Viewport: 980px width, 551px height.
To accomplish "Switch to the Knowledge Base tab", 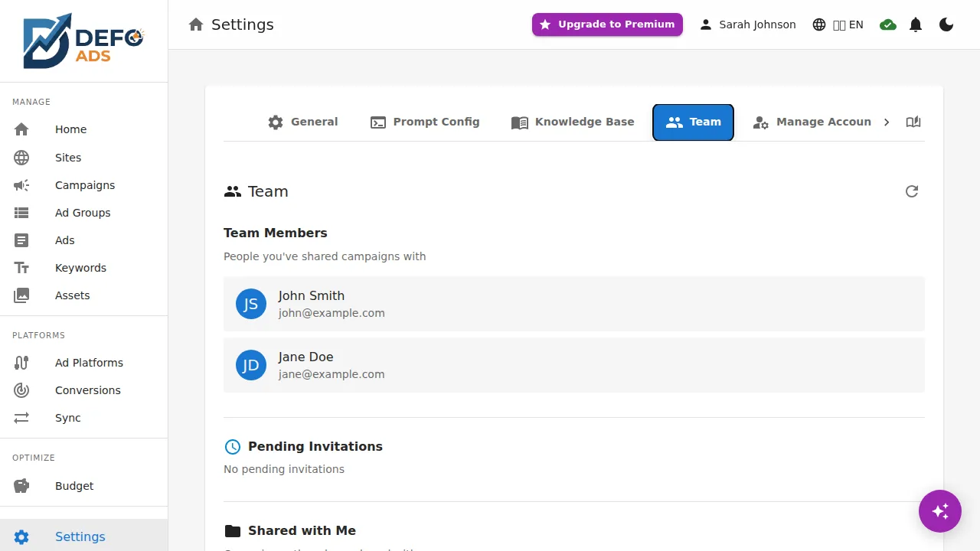I will (573, 122).
